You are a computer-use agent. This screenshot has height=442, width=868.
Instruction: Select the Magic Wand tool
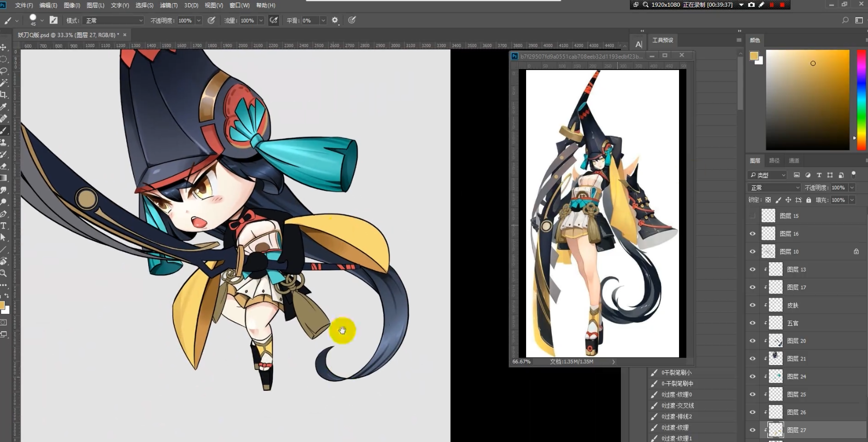click(4, 83)
